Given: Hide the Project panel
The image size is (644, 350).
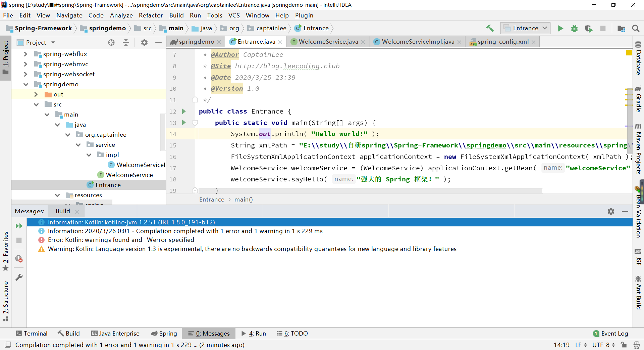Looking at the screenshot, I should [x=158, y=42].
